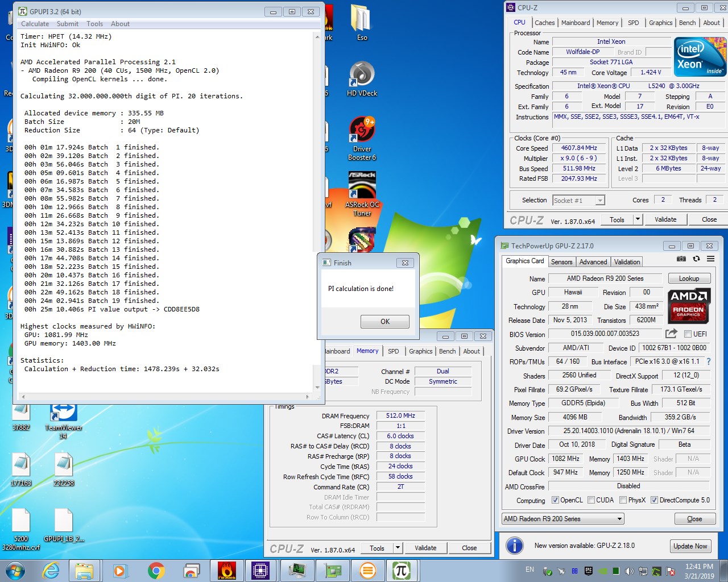Select the Driver Booster 6 desktop icon
Screen dimensions: 728x582
pyautogui.click(x=362, y=139)
